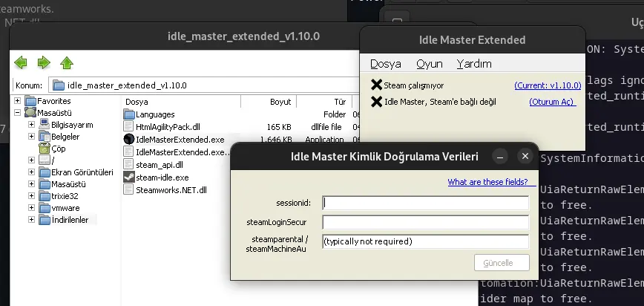Screen dimensions: 644x306
Task: Minimize the Kimlik Doğrulama Verileri dialog
Action: coord(500,156)
